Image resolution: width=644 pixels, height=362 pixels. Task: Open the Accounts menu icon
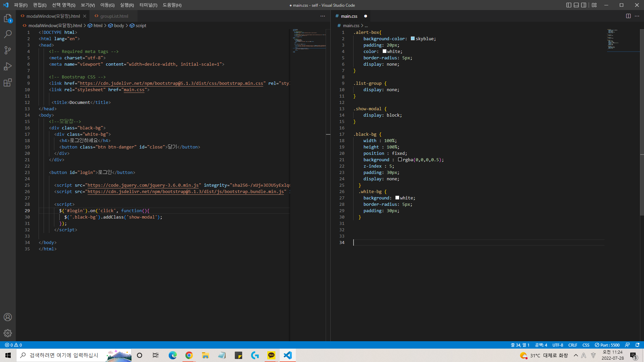coord(8,317)
